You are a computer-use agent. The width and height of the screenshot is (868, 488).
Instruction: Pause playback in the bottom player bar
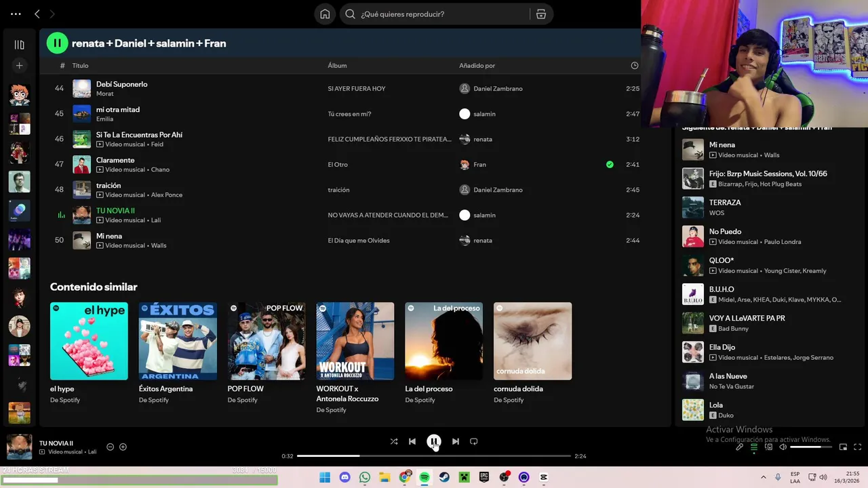434,441
